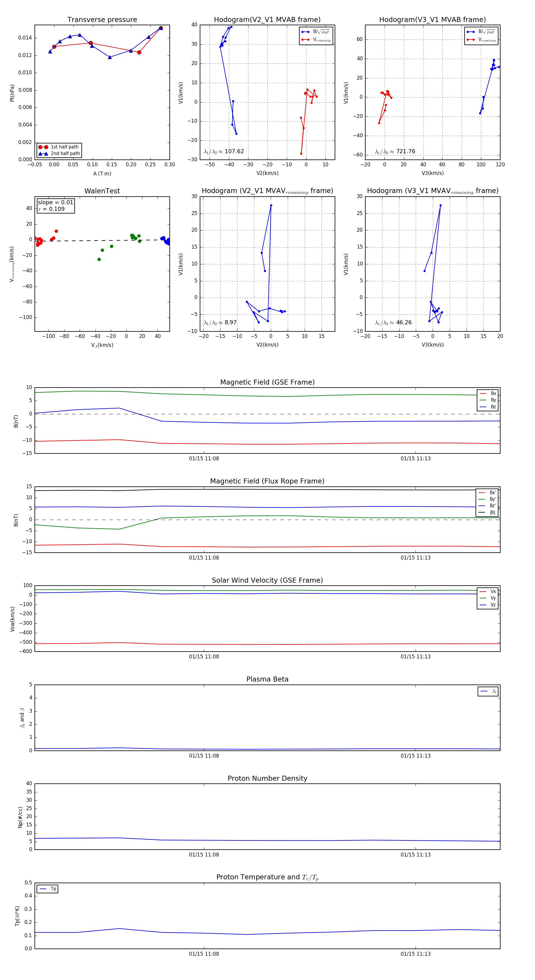Select the Vz legend entry in solar wind plot
This screenshot has width=535, height=980.
[488, 605]
